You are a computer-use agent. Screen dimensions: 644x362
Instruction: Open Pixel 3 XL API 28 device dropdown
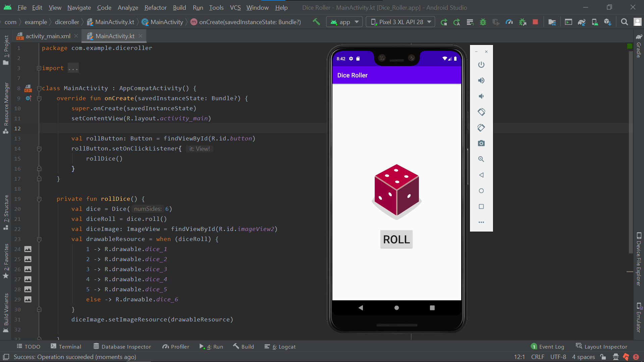point(400,22)
